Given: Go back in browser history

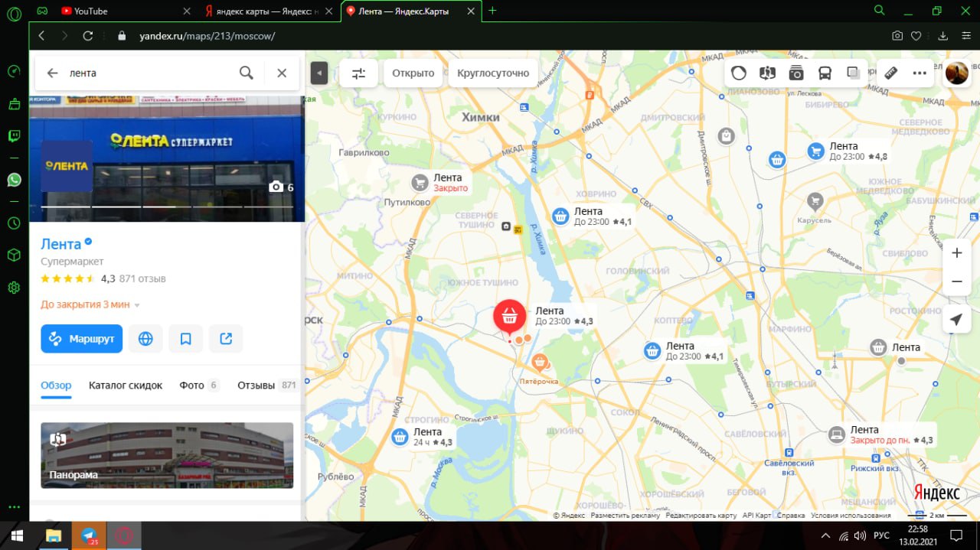Looking at the screenshot, I should click(41, 36).
